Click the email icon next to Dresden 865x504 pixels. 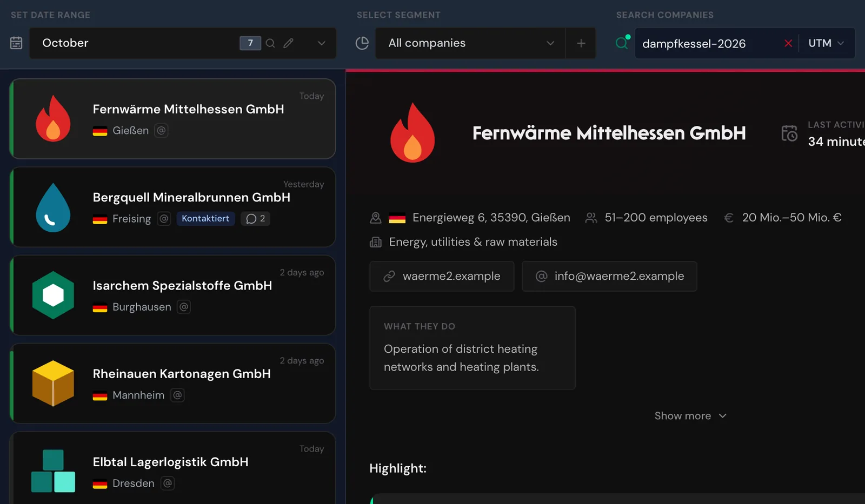tap(168, 483)
